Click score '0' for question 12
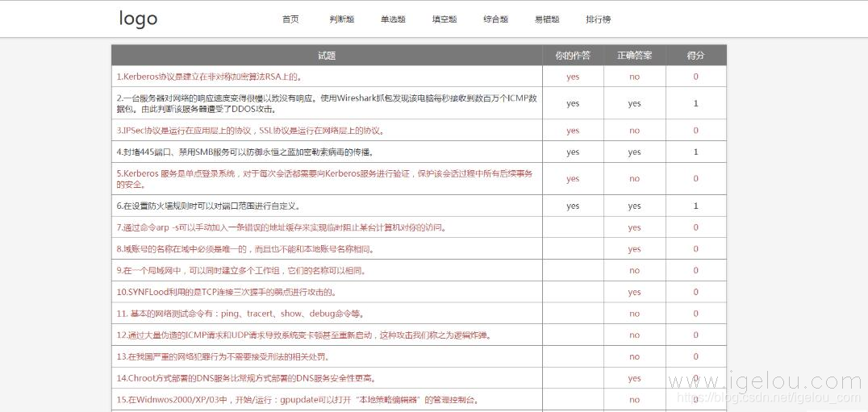The image size is (868, 412). pos(696,335)
